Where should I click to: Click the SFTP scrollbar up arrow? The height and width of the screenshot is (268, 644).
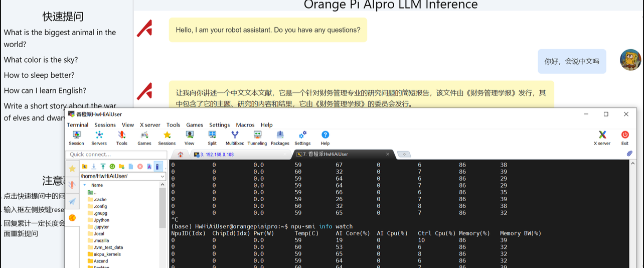point(163,185)
